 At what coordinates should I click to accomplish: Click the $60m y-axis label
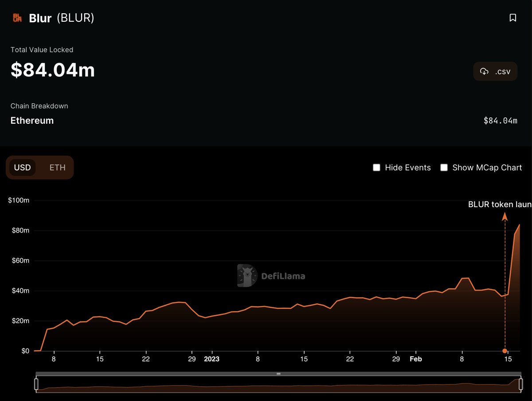20,261
